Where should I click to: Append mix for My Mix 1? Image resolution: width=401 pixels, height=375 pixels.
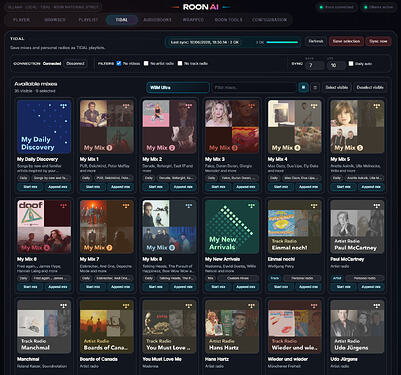[x=120, y=187]
